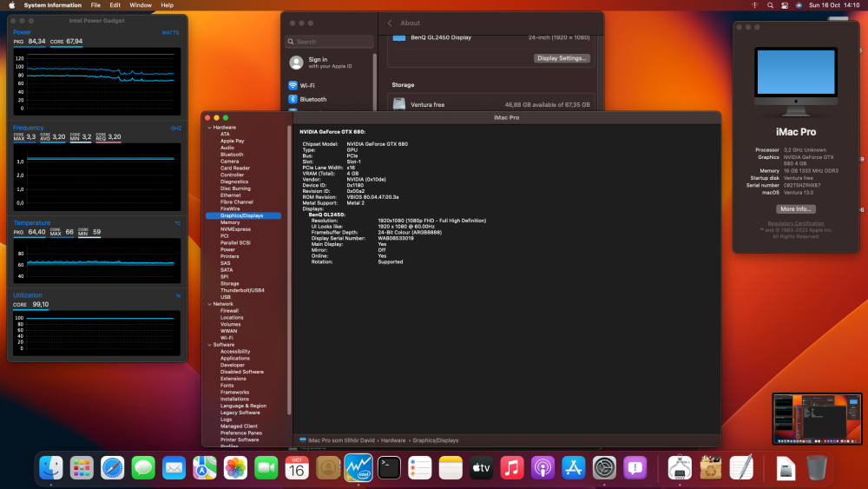868x489 pixels.
Task: Open the Apple menu
Action: [11, 5]
